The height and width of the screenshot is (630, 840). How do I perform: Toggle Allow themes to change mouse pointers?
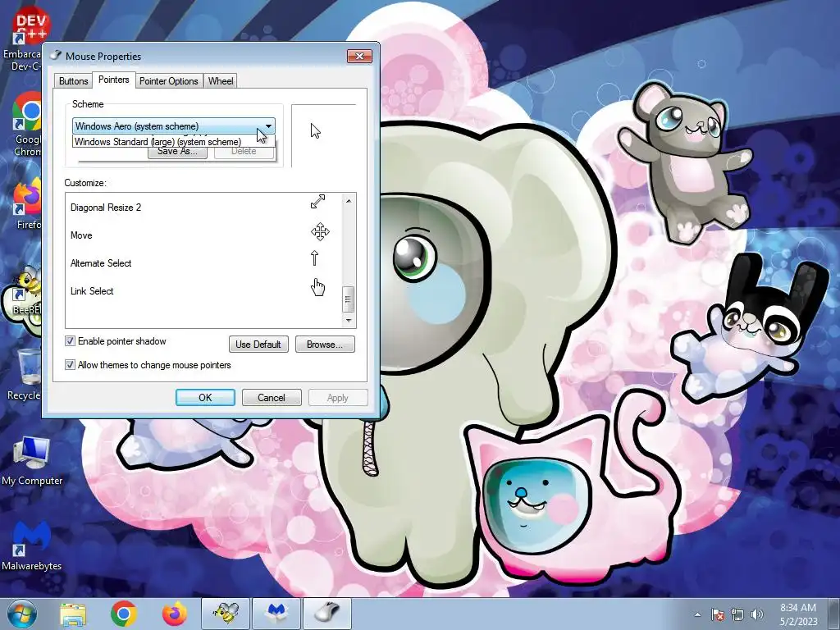pos(71,365)
